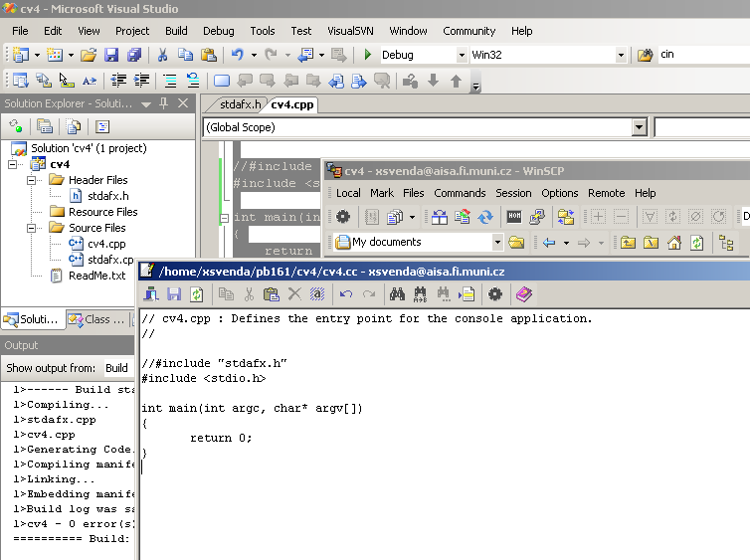Click Comment out selected lines icon
This screenshot has height=560, width=750.
tap(170, 81)
